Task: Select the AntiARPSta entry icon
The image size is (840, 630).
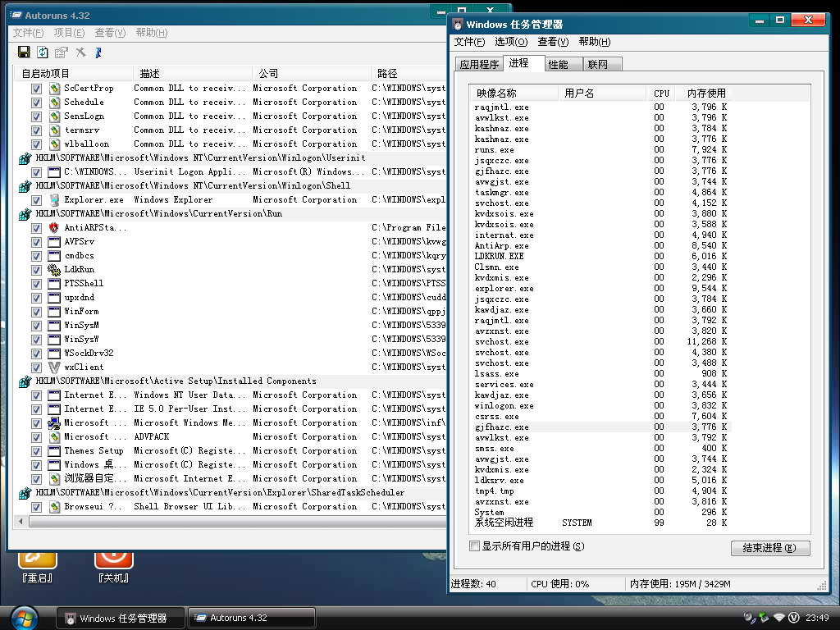Action: pos(54,227)
